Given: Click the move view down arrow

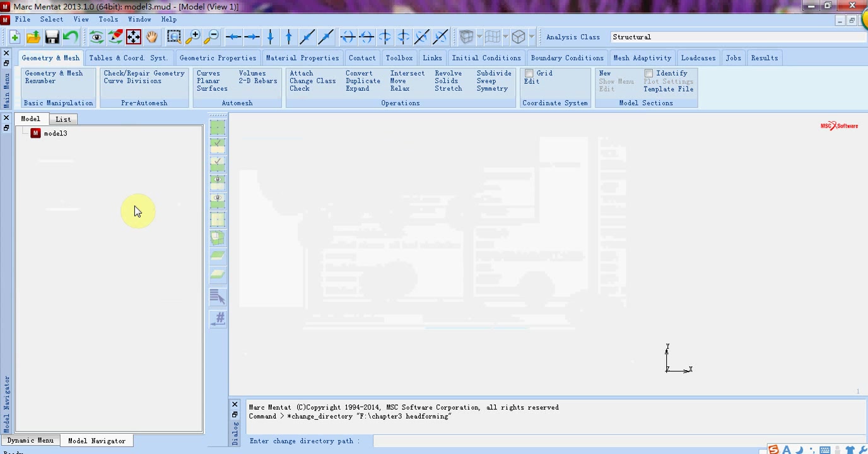Looking at the screenshot, I should [x=271, y=37].
